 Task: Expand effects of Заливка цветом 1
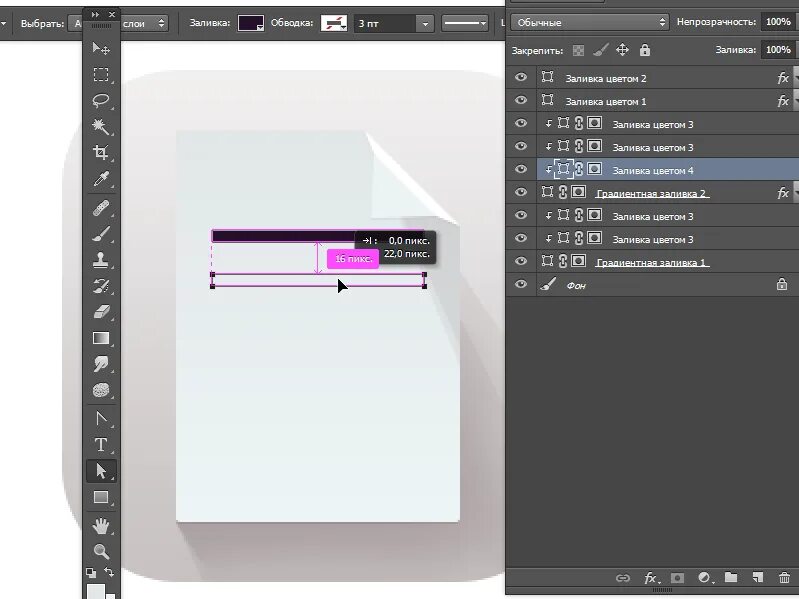click(x=795, y=101)
